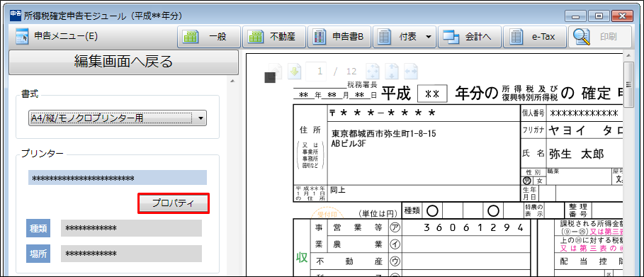The height and width of the screenshot is (277, 644).
Task: Click the 一般 toolbar button
Action: tap(208, 37)
